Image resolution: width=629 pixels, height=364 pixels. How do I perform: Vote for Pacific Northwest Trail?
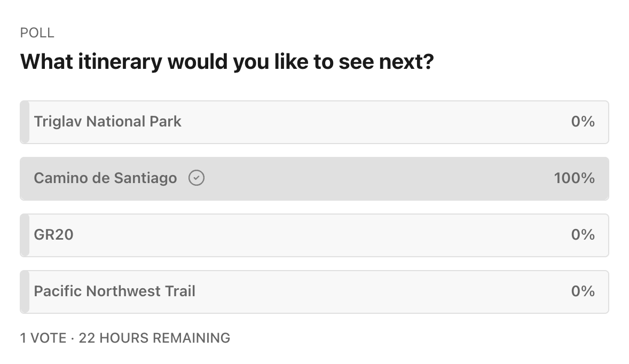(x=314, y=291)
